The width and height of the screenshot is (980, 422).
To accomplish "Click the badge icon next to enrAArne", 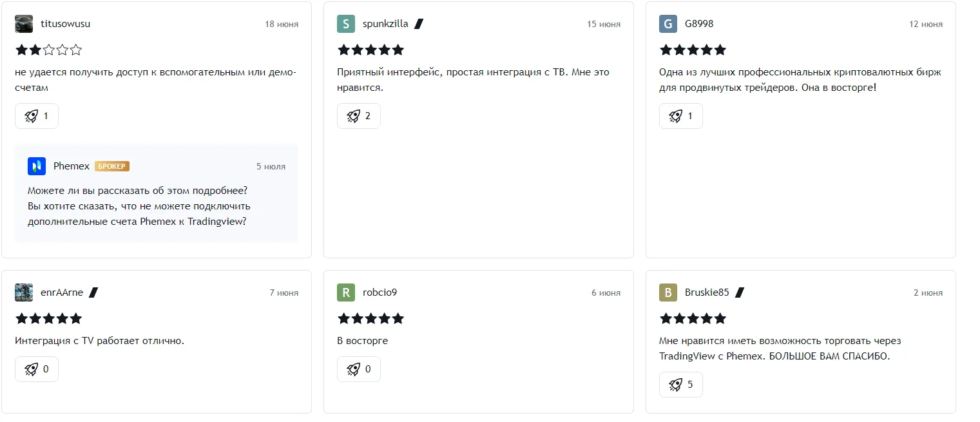I will (93, 293).
